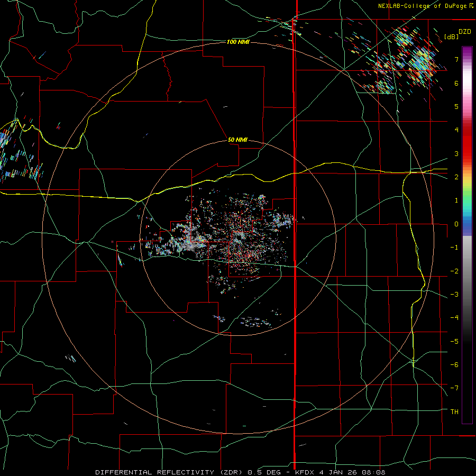Click the 4 JAN 26 08:08 timestamp
476x476 pixels.
(352, 472)
